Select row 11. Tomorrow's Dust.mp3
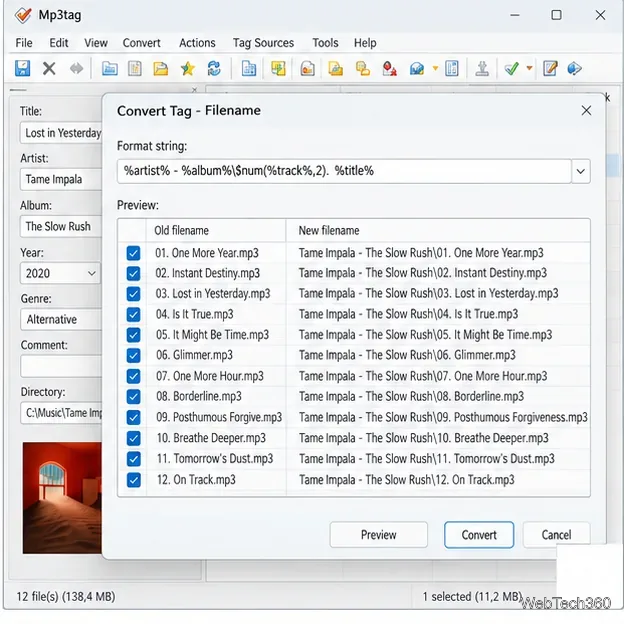624x624 pixels. coord(353,459)
